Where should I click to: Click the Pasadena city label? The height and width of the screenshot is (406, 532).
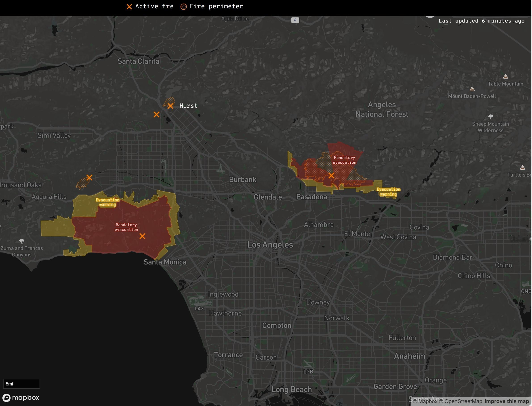[312, 197]
